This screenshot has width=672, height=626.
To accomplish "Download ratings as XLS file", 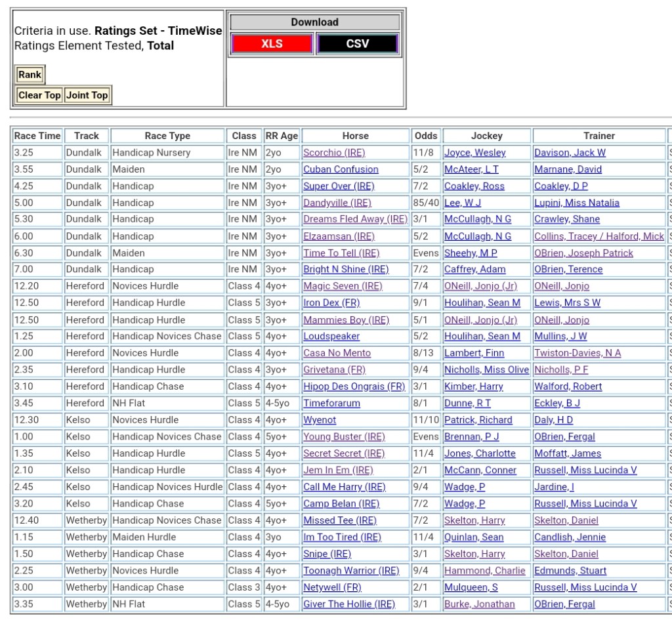I will pyautogui.click(x=272, y=44).
